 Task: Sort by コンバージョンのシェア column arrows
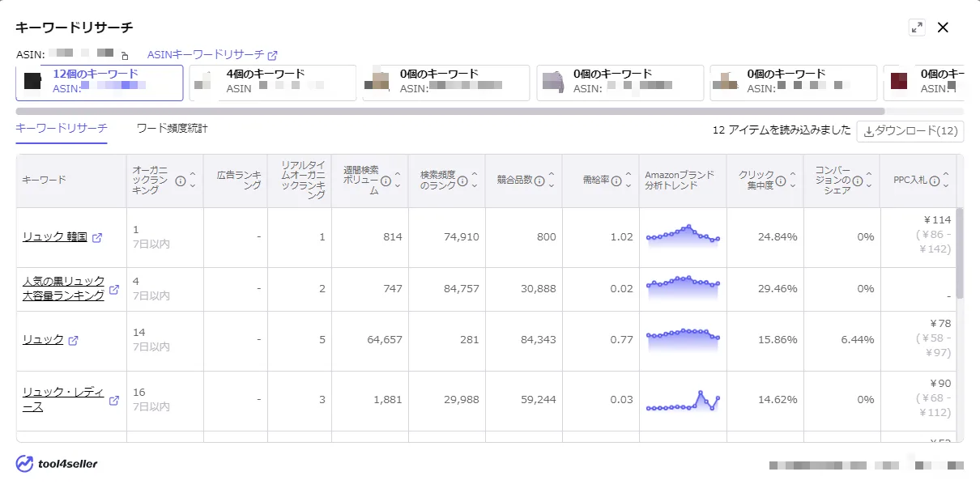pos(868,181)
